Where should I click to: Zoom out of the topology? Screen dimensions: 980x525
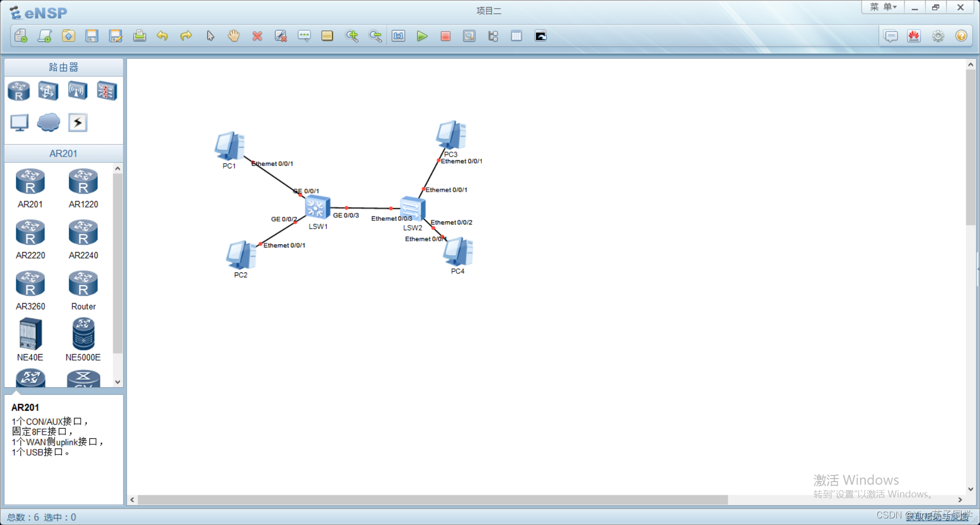[x=375, y=36]
